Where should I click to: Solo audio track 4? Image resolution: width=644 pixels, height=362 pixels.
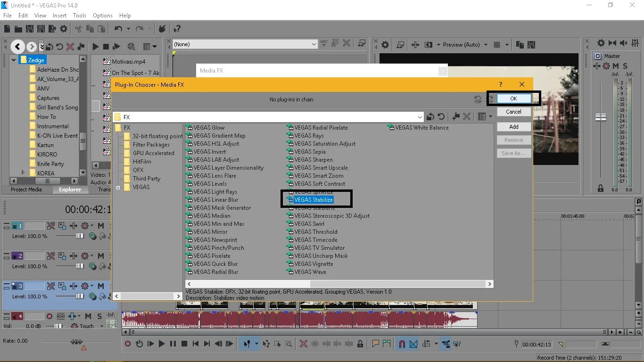pyautogui.click(x=99, y=316)
